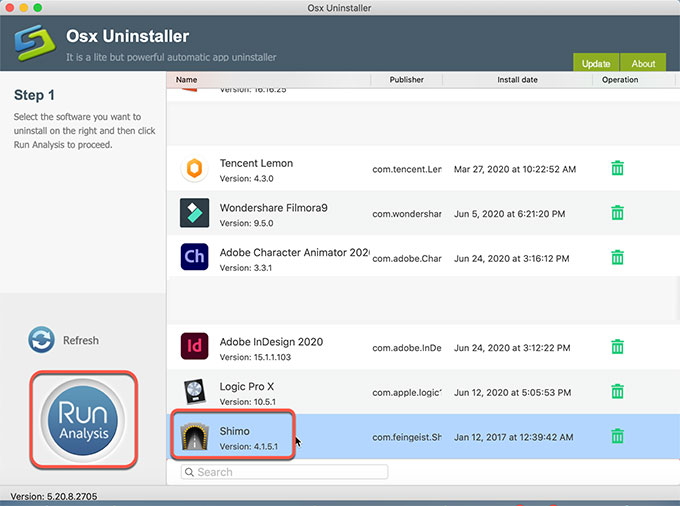
Task: Uninstall Shimo using its trash icon
Action: pyautogui.click(x=618, y=436)
